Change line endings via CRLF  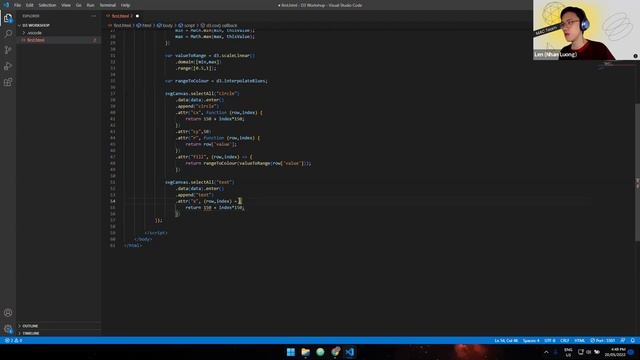click(x=565, y=340)
